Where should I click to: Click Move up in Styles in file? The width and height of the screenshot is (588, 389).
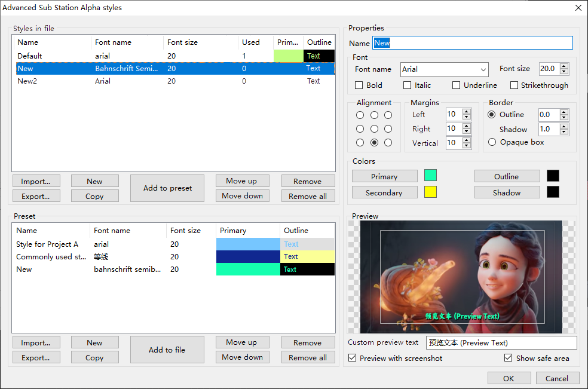point(242,181)
